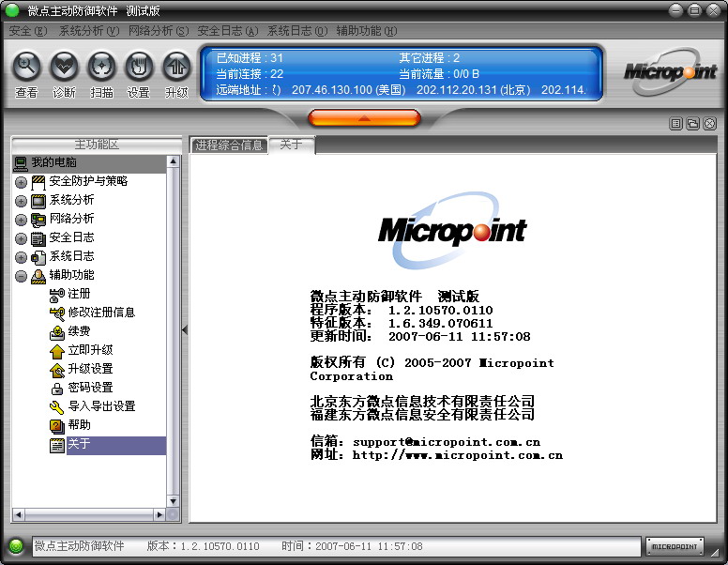The image size is (728, 565).
Task: Select 立即升级 in the tree
Action: 91,350
